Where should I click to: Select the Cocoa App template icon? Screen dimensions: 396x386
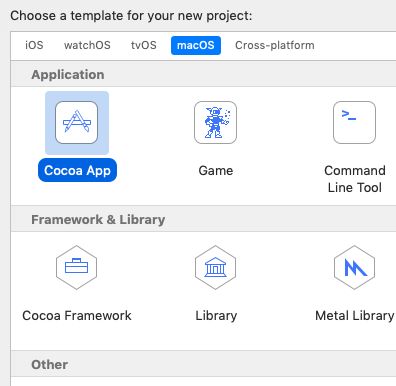[x=77, y=123]
